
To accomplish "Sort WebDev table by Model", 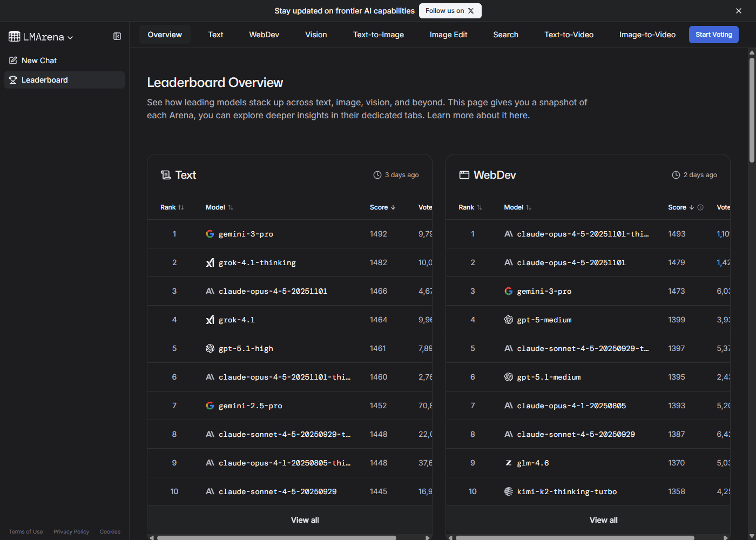I will click(518, 207).
